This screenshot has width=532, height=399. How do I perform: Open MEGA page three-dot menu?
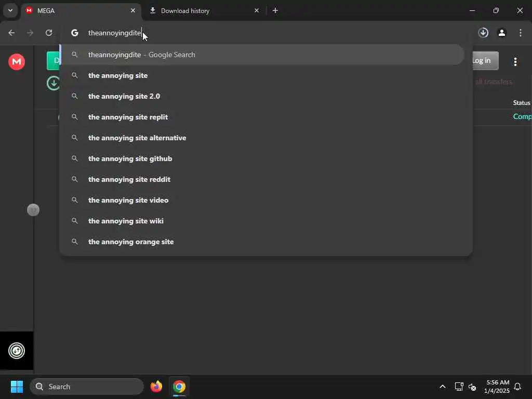point(515,61)
